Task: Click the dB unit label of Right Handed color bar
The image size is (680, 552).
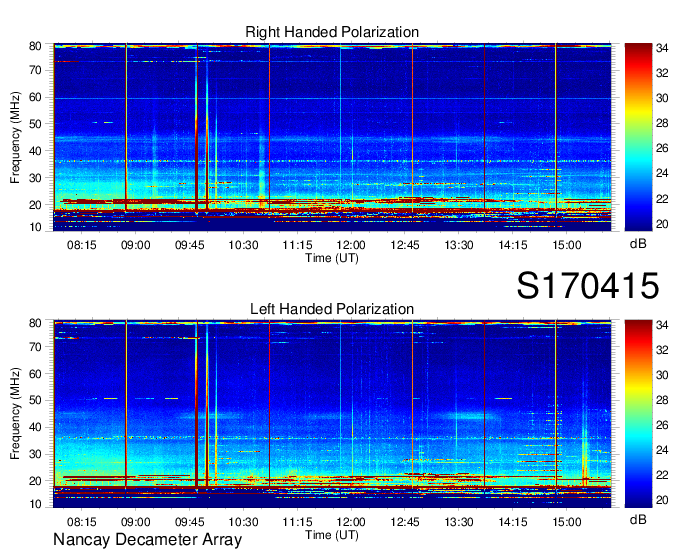Action: click(x=638, y=244)
